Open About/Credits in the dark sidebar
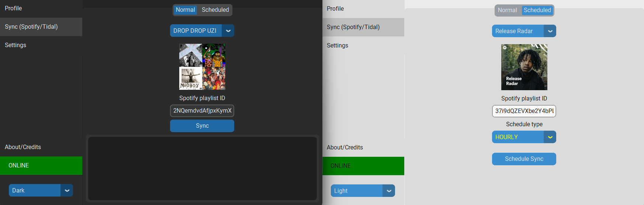The image size is (644, 205). pos(41,147)
